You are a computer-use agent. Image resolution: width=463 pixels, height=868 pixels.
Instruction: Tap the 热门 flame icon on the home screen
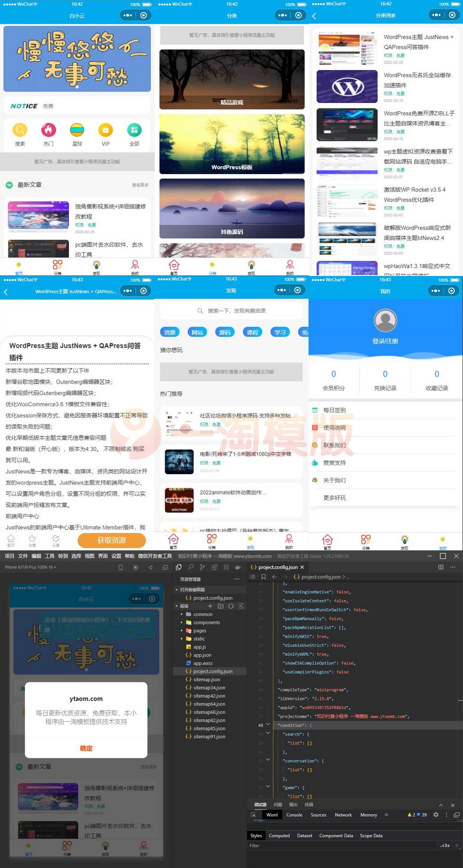tap(48, 130)
